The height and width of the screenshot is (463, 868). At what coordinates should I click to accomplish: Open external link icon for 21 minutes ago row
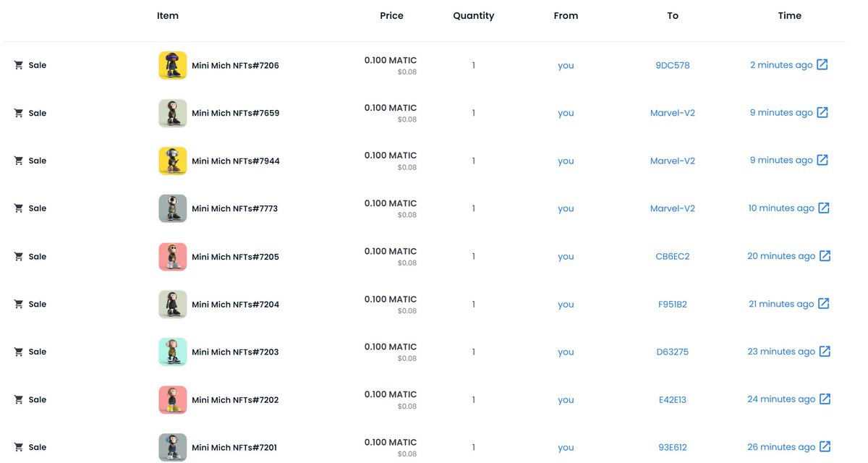pos(823,303)
